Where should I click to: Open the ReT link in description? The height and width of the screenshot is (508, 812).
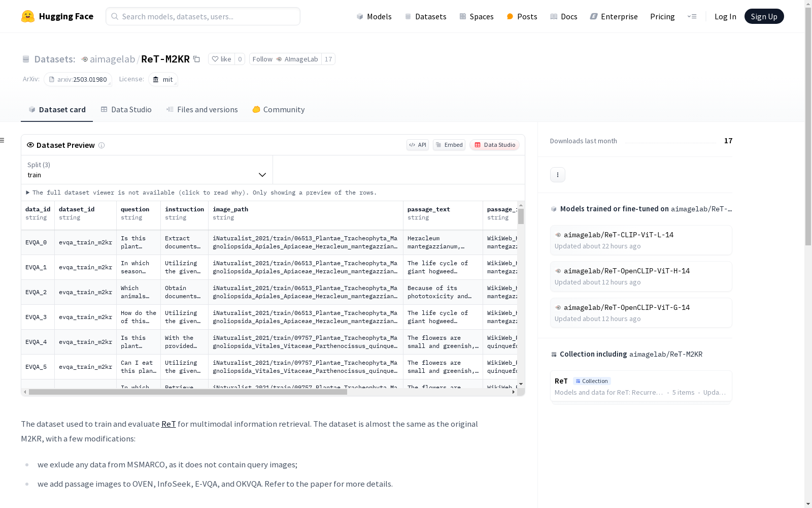point(168,424)
